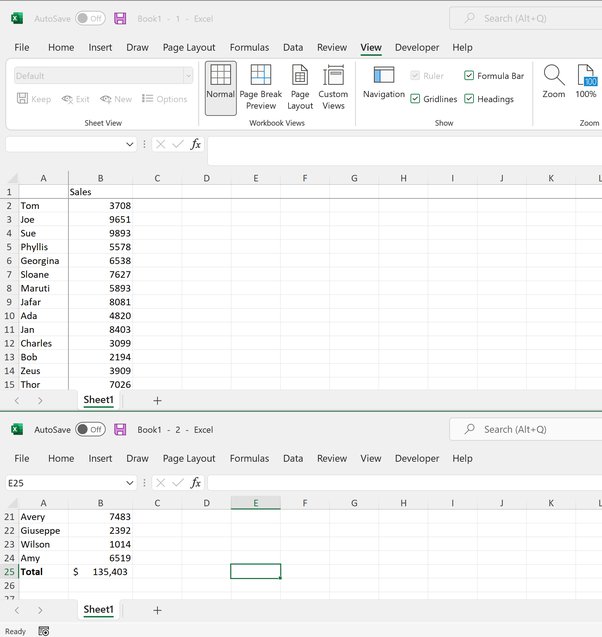The image size is (602, 637).
Task: Select Sheet1 tab in top window
Action: coord(98,400)
